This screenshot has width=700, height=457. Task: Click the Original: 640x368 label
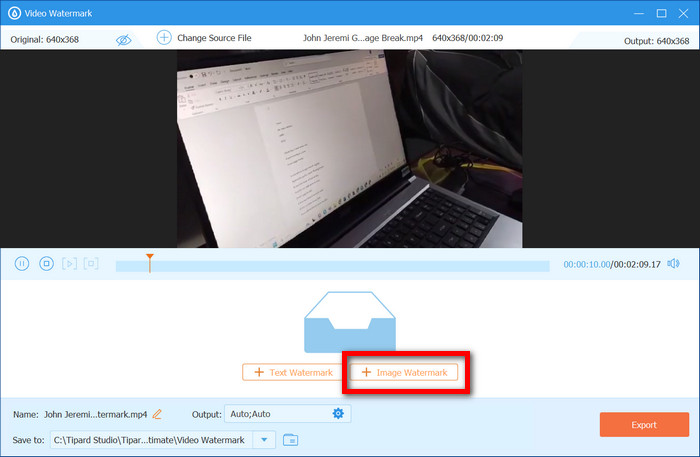coord(45,40)
